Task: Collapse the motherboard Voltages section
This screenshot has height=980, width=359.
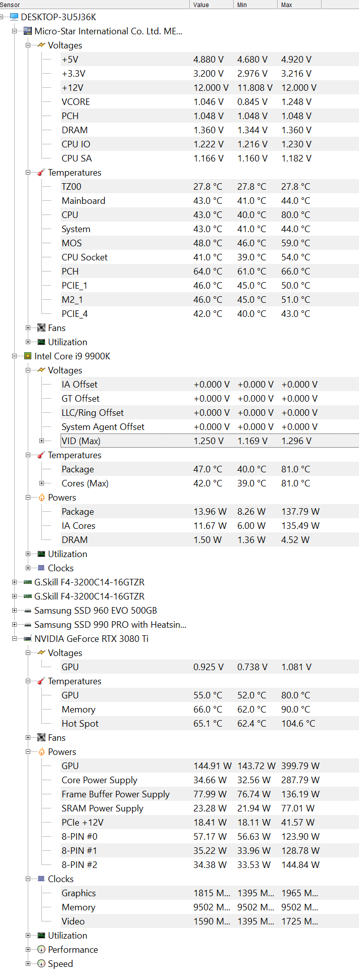Action: click(x=28, y=45)
